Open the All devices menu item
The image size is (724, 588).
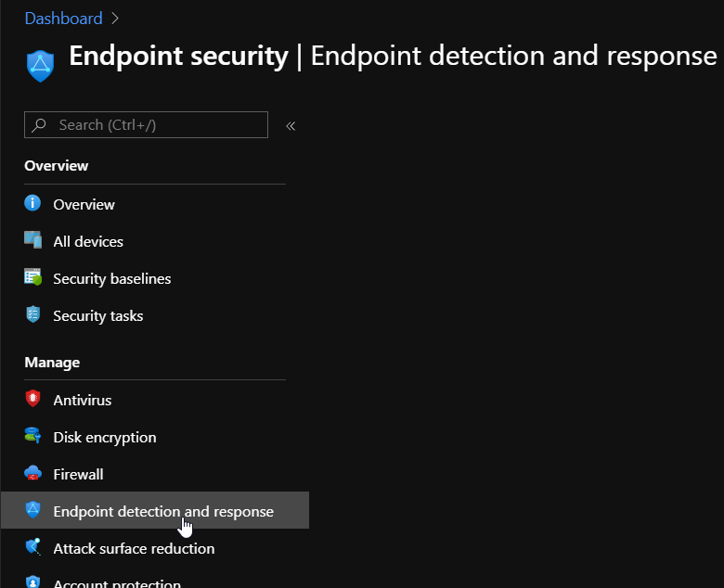click(88, 241)
